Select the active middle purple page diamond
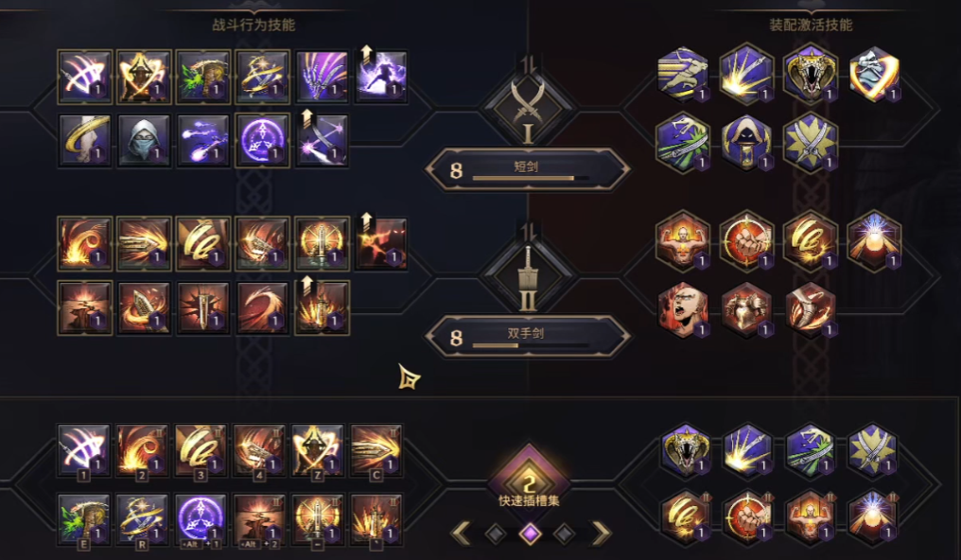 (530, 534)
